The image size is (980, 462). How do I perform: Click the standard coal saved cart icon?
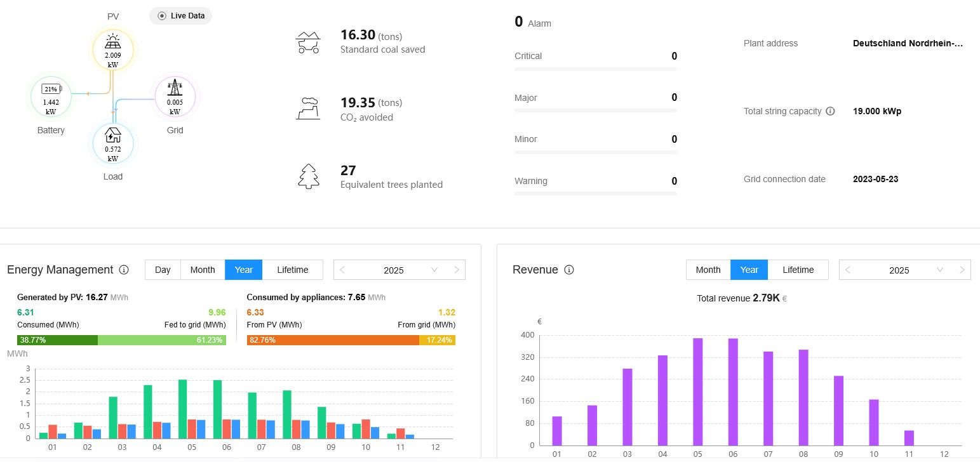pos(308,41)
